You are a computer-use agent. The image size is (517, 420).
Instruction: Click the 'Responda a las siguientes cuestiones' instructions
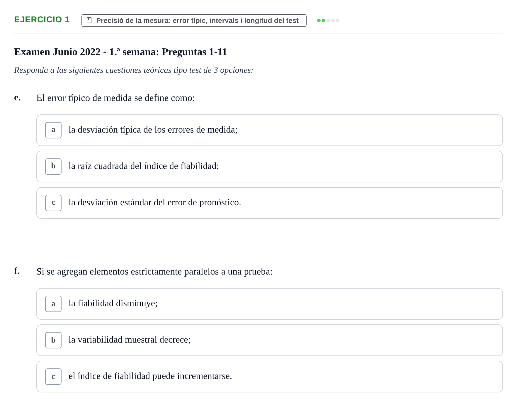coord(134,70)
